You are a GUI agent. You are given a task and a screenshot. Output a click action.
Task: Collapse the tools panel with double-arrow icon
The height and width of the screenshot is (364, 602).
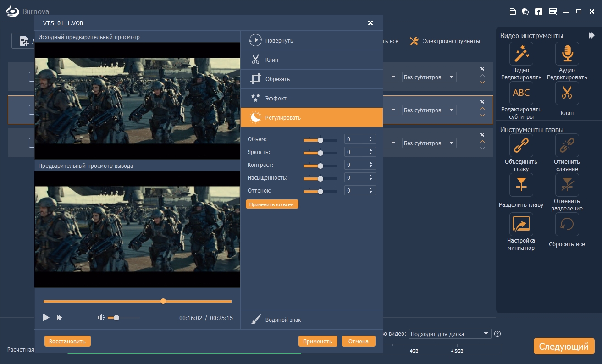[591, 35]
